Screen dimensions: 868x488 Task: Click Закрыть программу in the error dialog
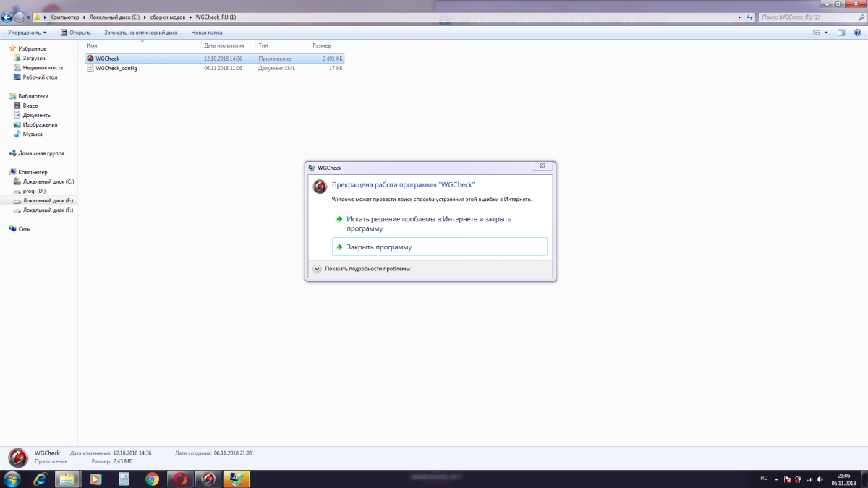[x=440, y=247]
